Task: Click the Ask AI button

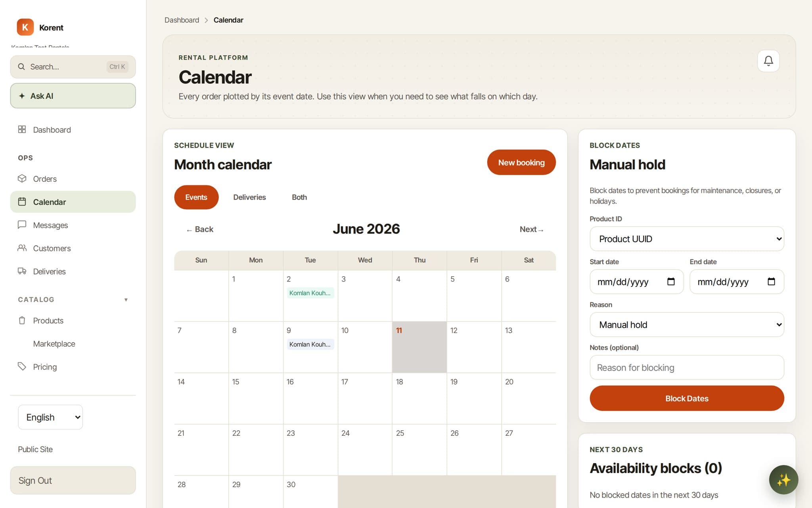Action: coord(73,96)
